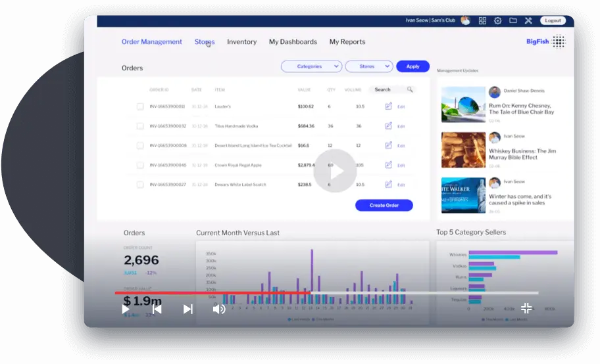
Task: Expand the Categories dropdown
Action: click(x=311, y=66)
